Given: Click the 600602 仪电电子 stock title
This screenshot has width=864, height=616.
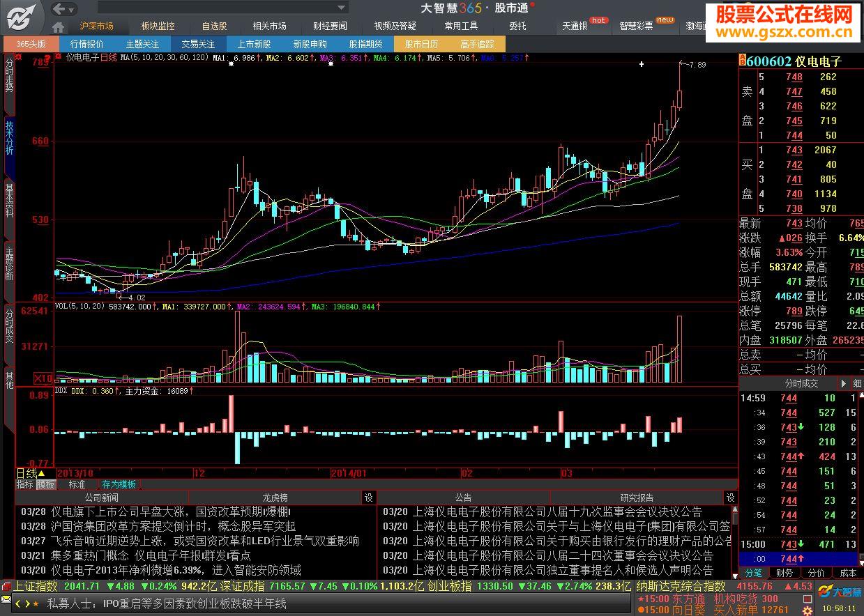Looking at the screenshot, I should (x=794, y=61).
